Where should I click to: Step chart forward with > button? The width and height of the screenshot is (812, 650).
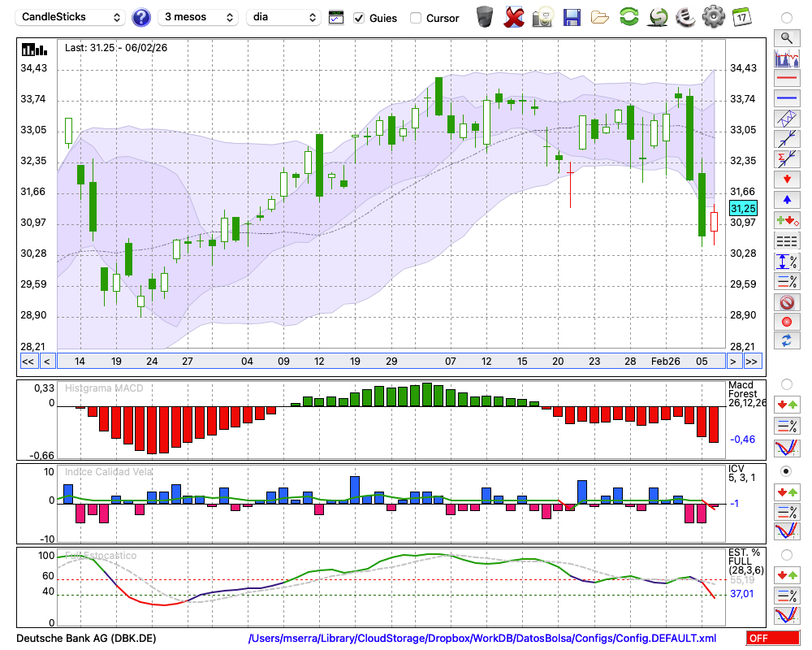click(x=732, y=362)
